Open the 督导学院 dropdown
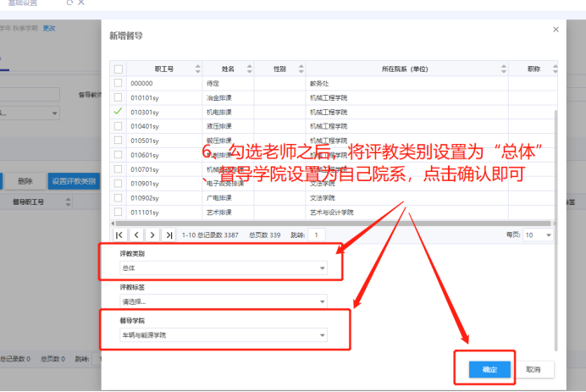Viewport: 586px width, 392px height. pyautogui.click(x=224, y=335)
